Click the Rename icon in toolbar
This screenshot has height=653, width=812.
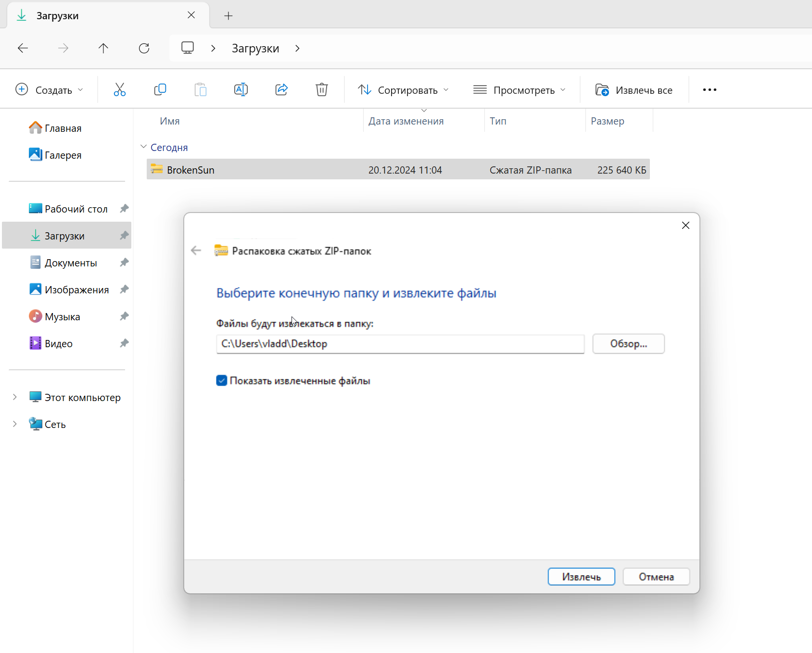pos(241,90)
